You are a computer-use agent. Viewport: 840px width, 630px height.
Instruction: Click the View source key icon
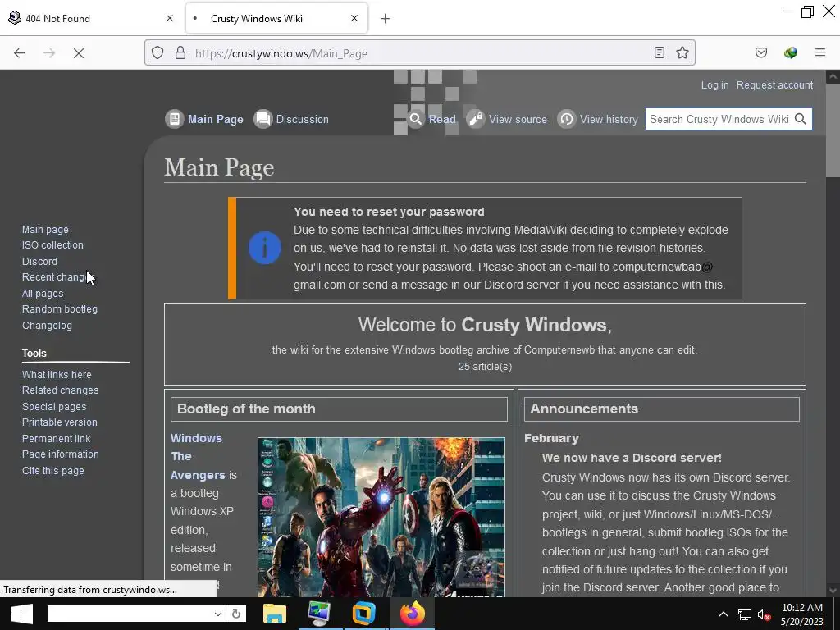pyautogui.click(x=476, y=119)
